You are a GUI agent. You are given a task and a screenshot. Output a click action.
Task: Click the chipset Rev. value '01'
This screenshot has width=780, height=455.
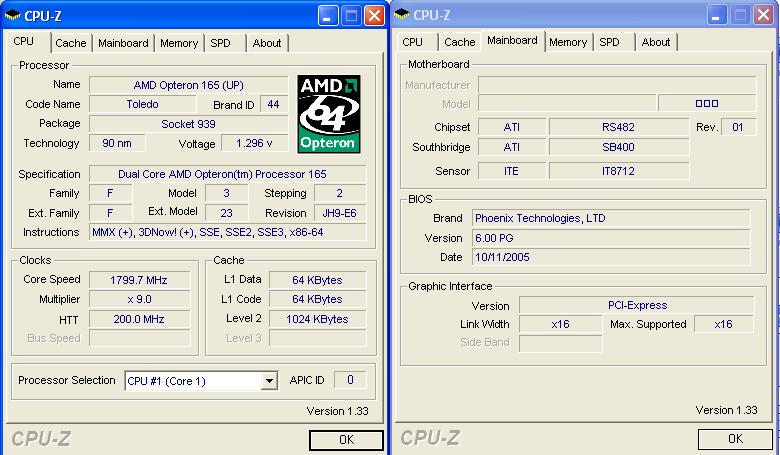[x=738, y=127]
